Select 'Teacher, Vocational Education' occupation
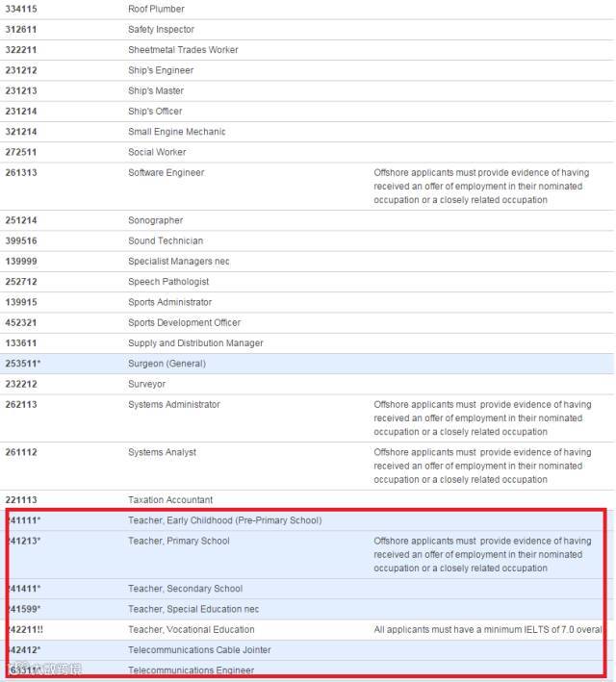The width and height of the screenshot is (616, 682). pyautogui.click(x=192, y=629)
